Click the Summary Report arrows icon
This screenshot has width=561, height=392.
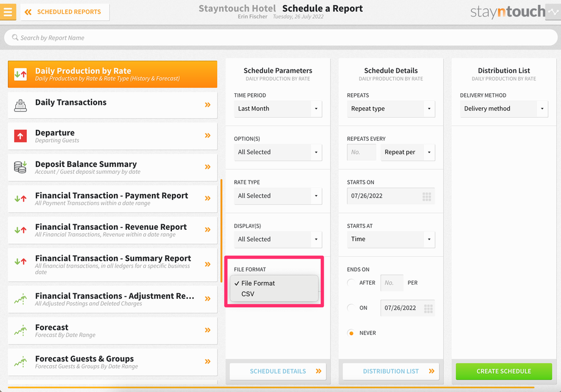tap(20, 262)
